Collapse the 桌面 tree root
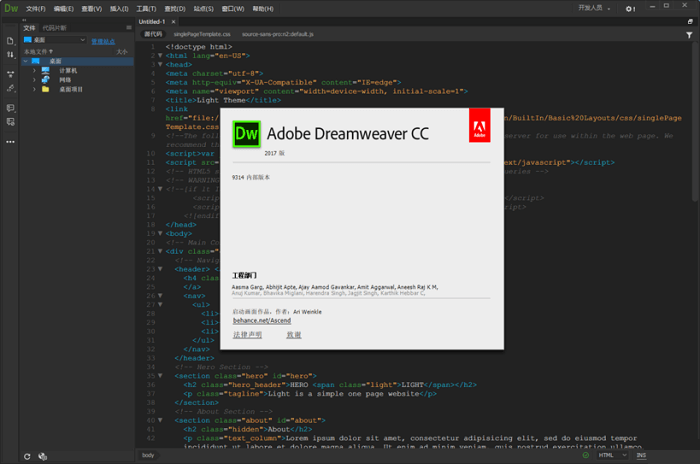The height and width of the screenshot is (464, 700). click(x=26, y=61)
